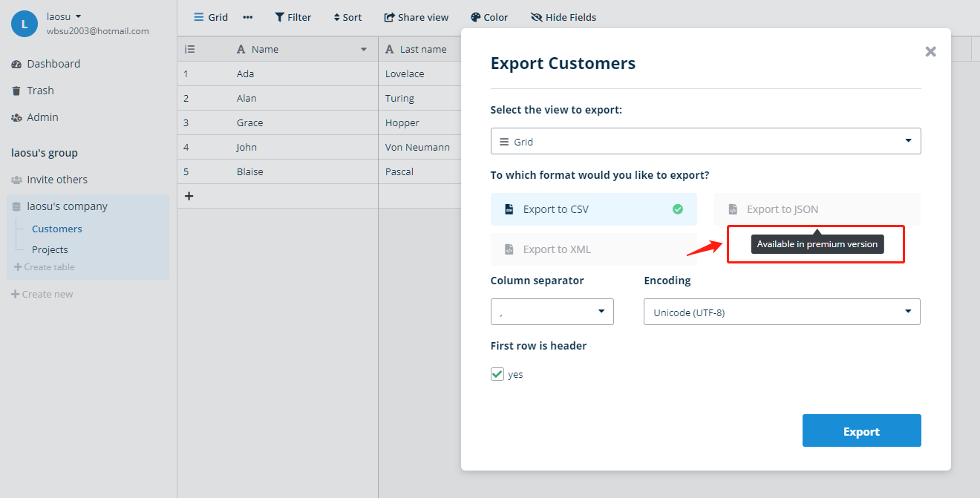This screenshot has height=498, width=980.
Task: Click the Share view icon
Action: [x=389, y=17]
